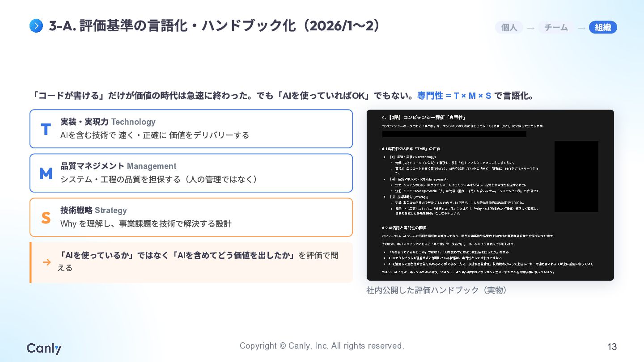This screenshot has height=362, width=644.
Task: Click the blue text 専門性 = T × M × S
Action: point(454,96)
